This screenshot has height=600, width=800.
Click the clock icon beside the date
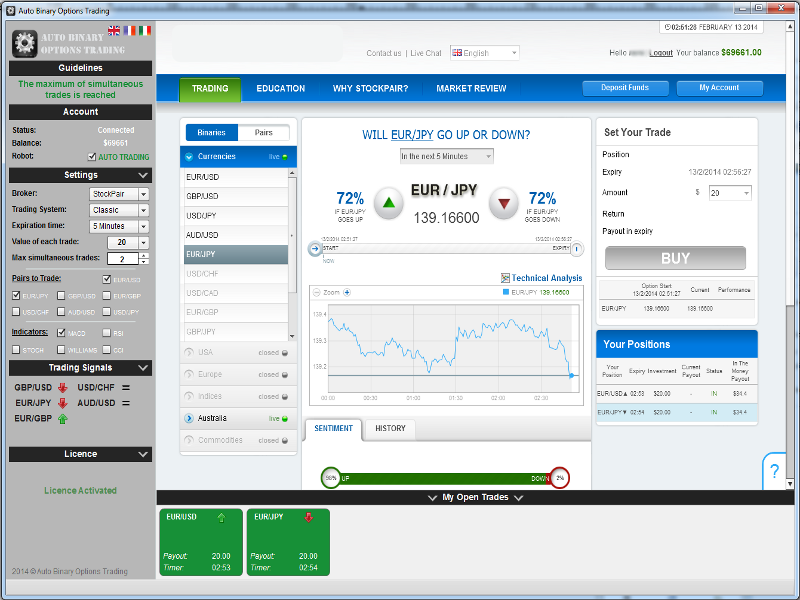[x=667, y=27]
